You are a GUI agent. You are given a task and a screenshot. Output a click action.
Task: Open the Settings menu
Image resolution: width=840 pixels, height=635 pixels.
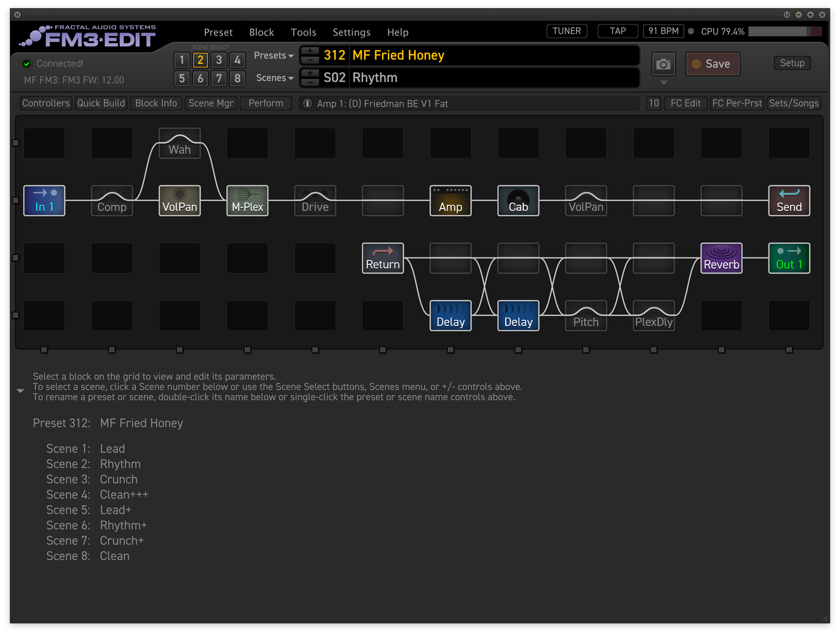pos(352,33)
